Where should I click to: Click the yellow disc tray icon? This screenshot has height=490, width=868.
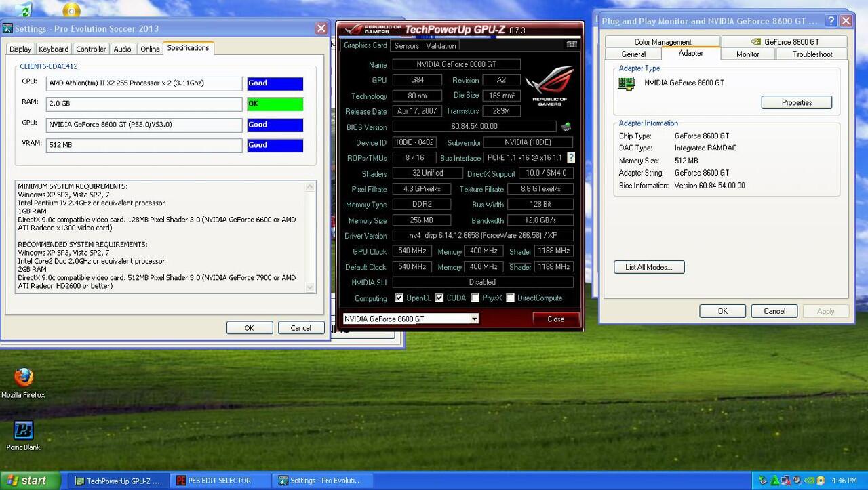[821, 481]
